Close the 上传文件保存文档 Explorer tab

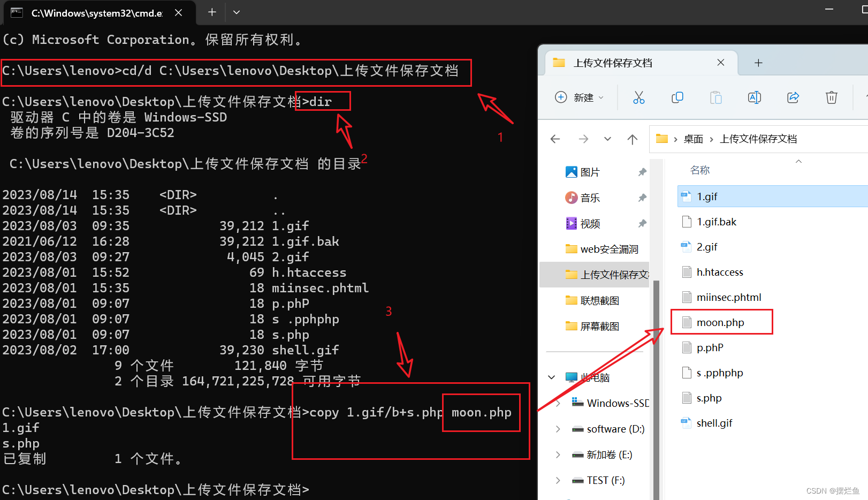pos(721,63)
